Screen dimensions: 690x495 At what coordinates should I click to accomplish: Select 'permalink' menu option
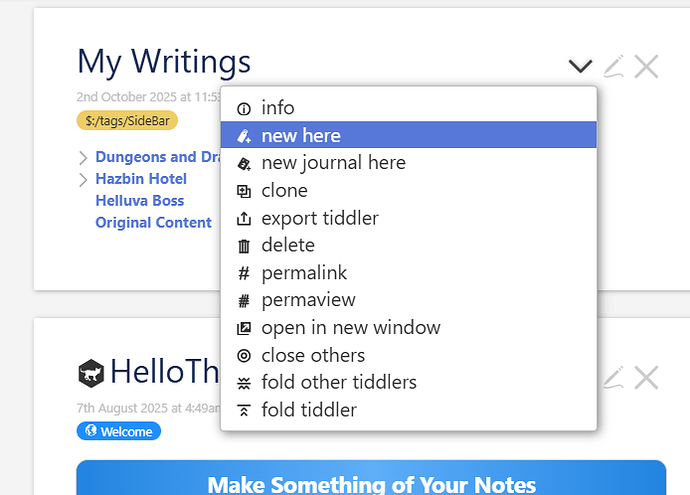pyautogui.click(x=304, y=273)
